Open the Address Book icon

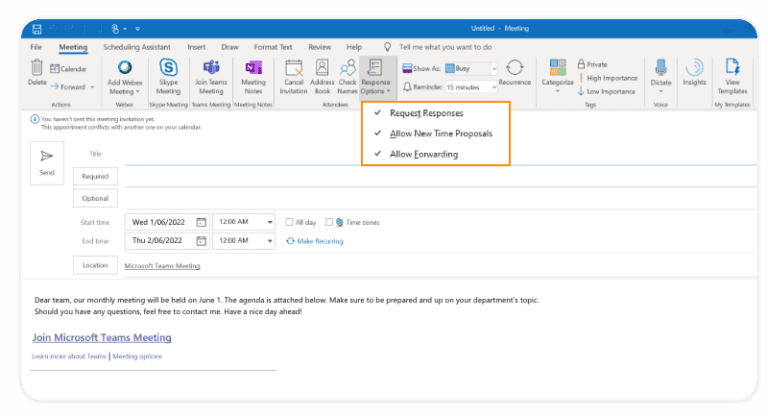(x=322, y=67)
